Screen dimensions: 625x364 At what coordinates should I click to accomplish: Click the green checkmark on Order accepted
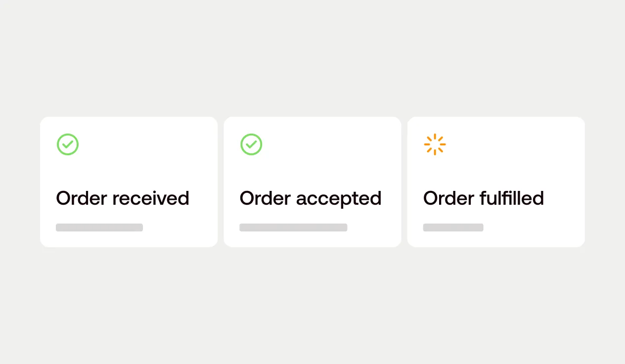[251, 144]
